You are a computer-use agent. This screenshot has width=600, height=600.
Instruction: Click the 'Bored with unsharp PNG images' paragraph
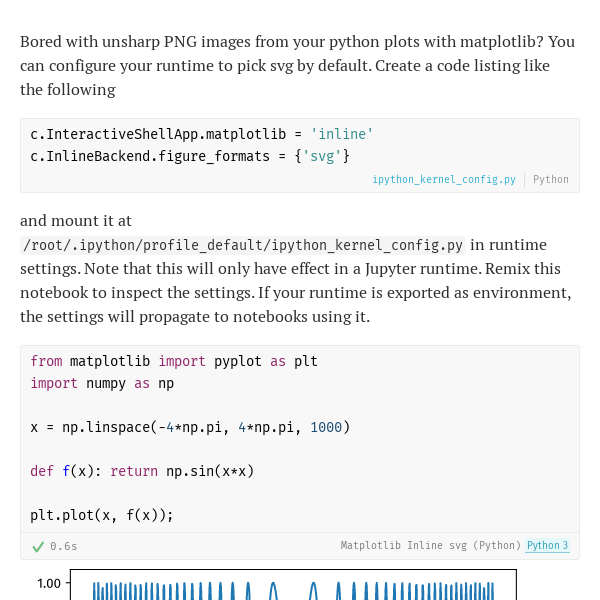297,65
